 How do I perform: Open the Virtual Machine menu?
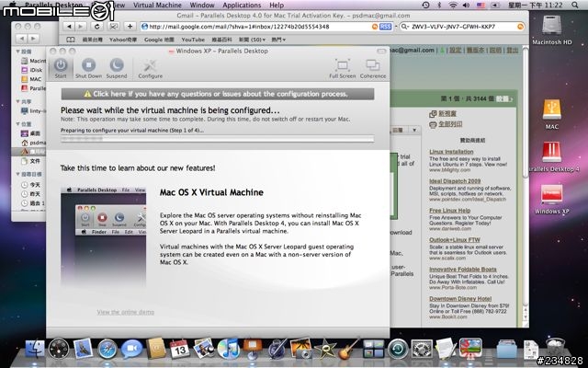pos(157,6)
